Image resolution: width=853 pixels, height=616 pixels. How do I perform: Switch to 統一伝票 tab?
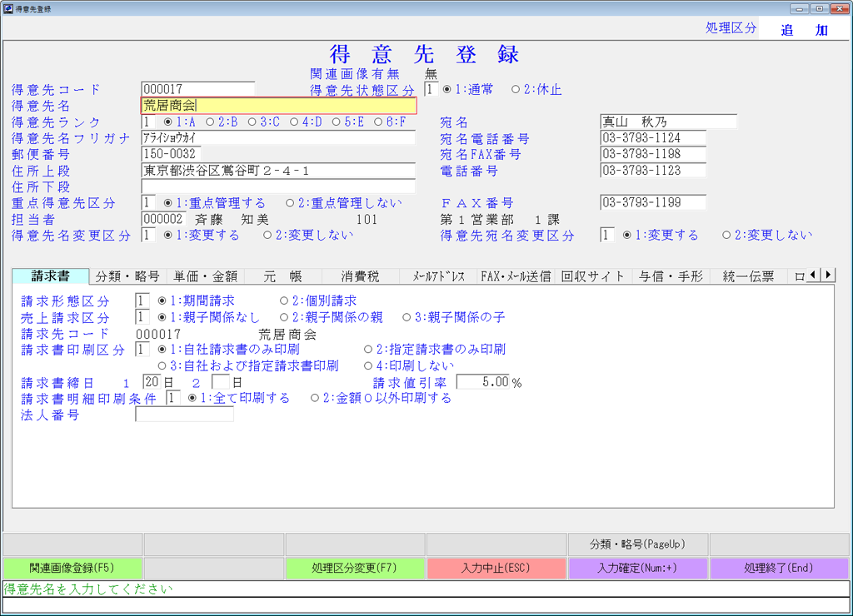749,276
